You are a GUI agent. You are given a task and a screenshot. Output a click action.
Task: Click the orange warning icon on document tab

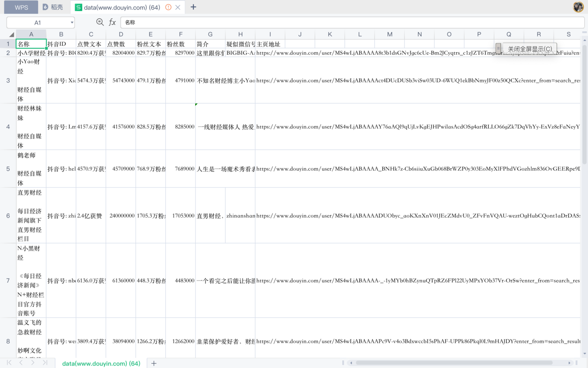(x=168, y=7)
